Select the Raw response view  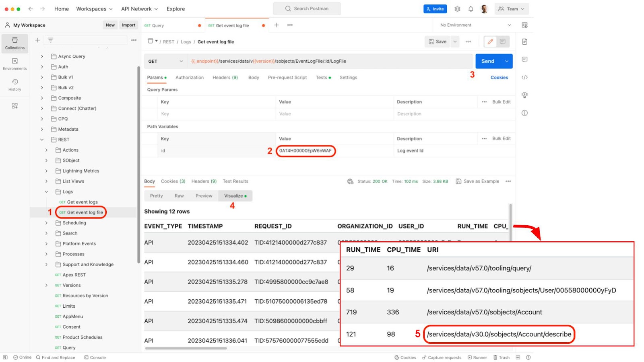click(179, 196)
